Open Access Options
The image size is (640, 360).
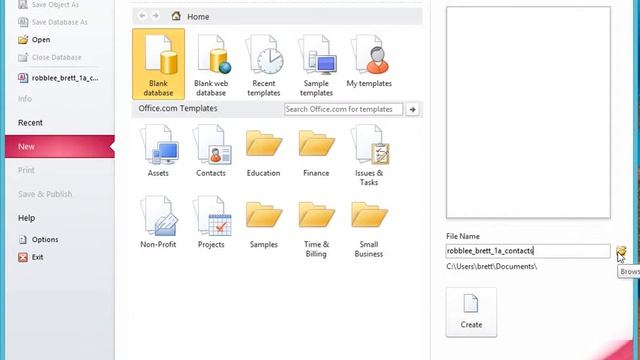pos(38,240)
